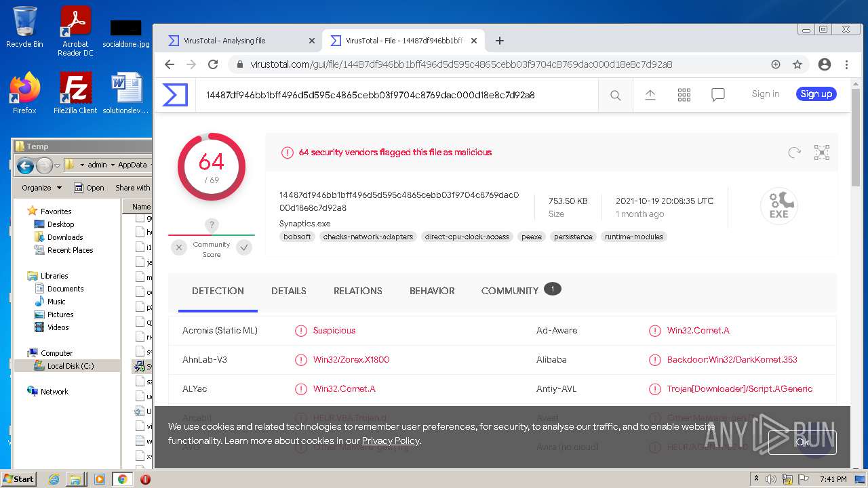Screen dimensions: 868x488
Task: Click the similarity graph icon
Action: (x=822, y=152)
